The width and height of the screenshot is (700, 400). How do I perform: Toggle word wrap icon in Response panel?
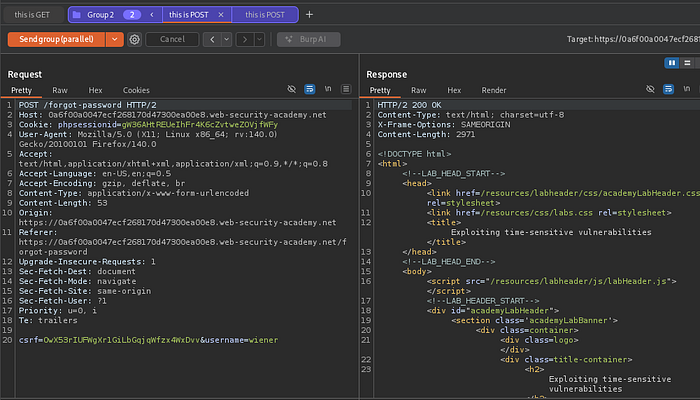668,89
